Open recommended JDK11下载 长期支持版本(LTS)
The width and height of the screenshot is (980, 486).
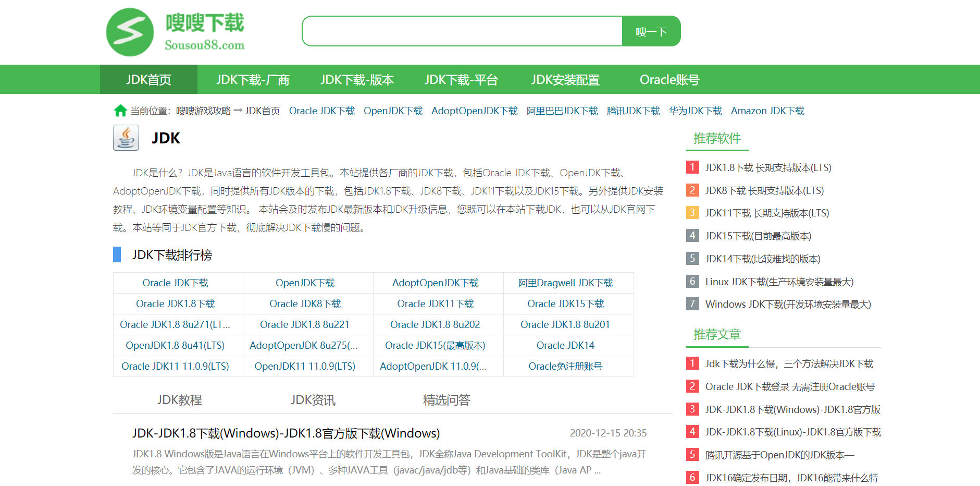pos(767,213)
